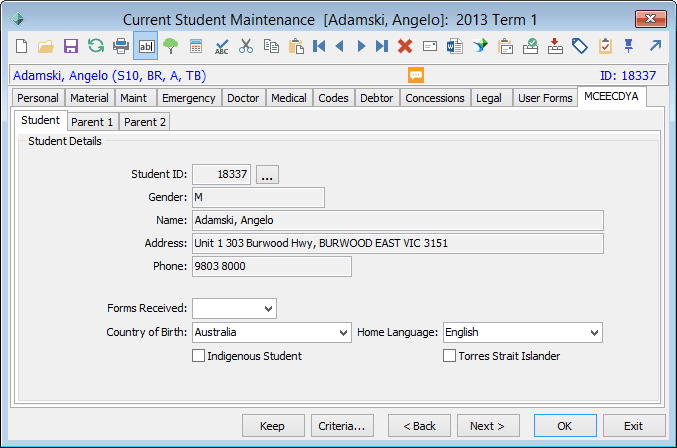The image size is (677, 448).
Task: Switch to the Maint tab
Action: click(134, 98)
